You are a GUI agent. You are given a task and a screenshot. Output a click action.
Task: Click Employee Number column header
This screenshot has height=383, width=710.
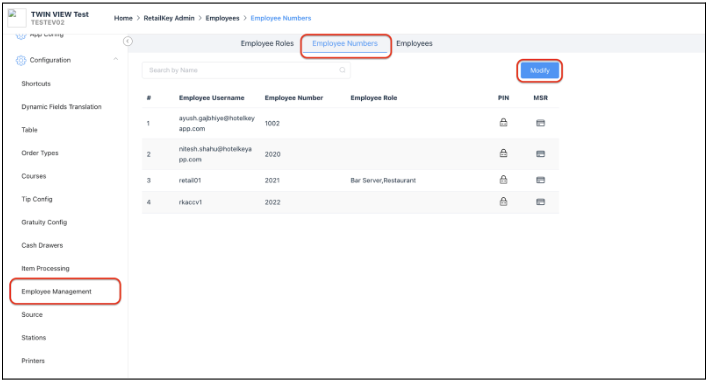(x=294, y=98)
